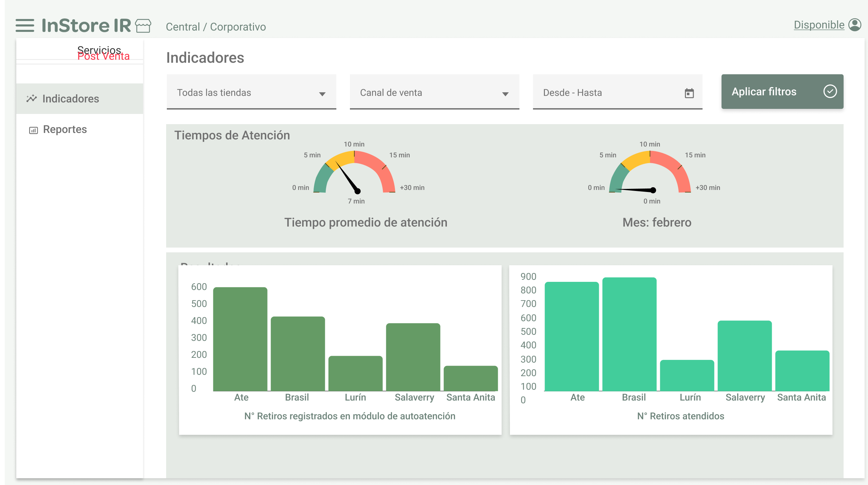Click the store icon next to InStore IR

(144, 26)
